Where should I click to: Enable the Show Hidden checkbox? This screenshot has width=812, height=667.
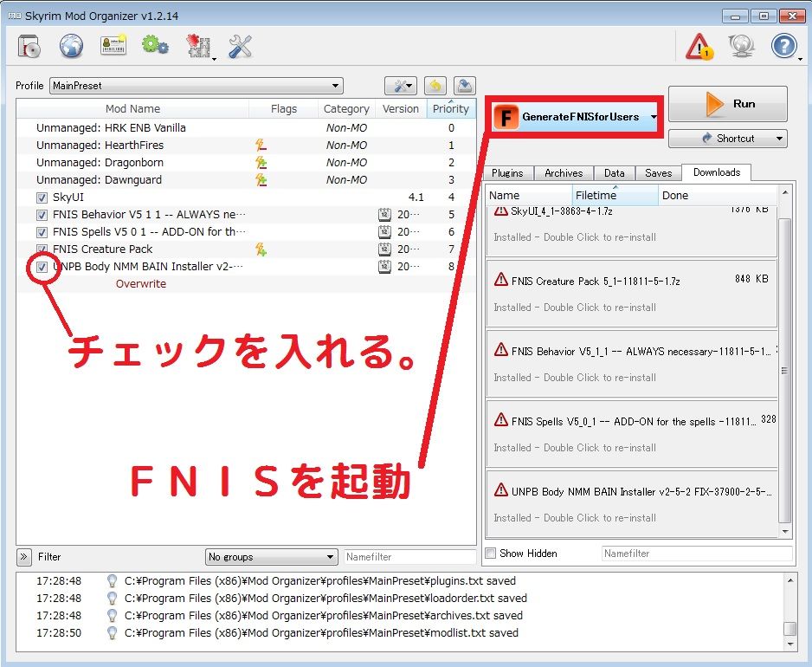click(491, 553)
